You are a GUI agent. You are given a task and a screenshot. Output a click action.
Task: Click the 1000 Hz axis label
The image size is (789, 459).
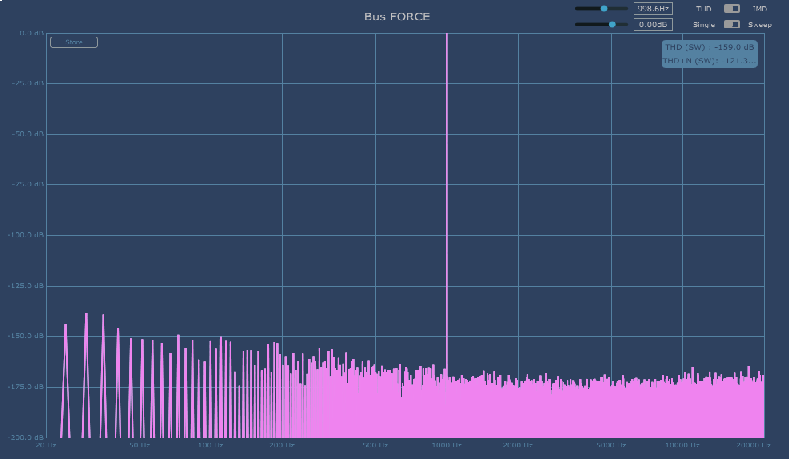(446, 444)
